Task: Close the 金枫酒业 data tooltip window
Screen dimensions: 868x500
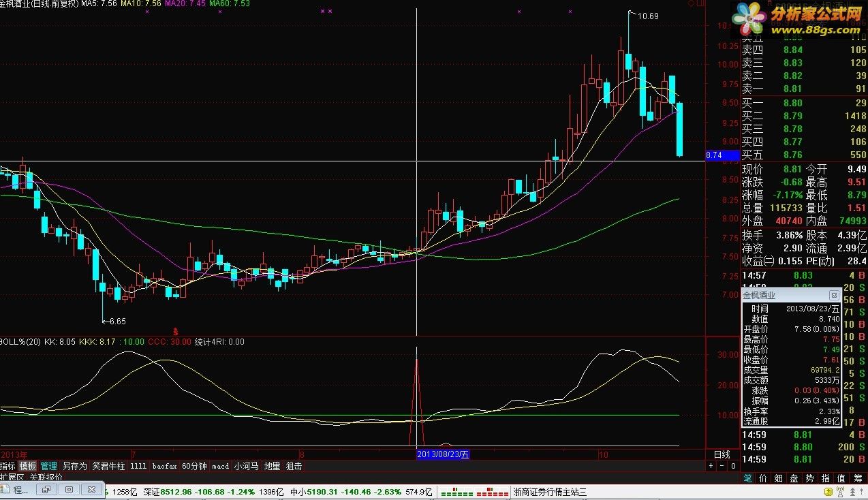Action: (x=833, y=296)
